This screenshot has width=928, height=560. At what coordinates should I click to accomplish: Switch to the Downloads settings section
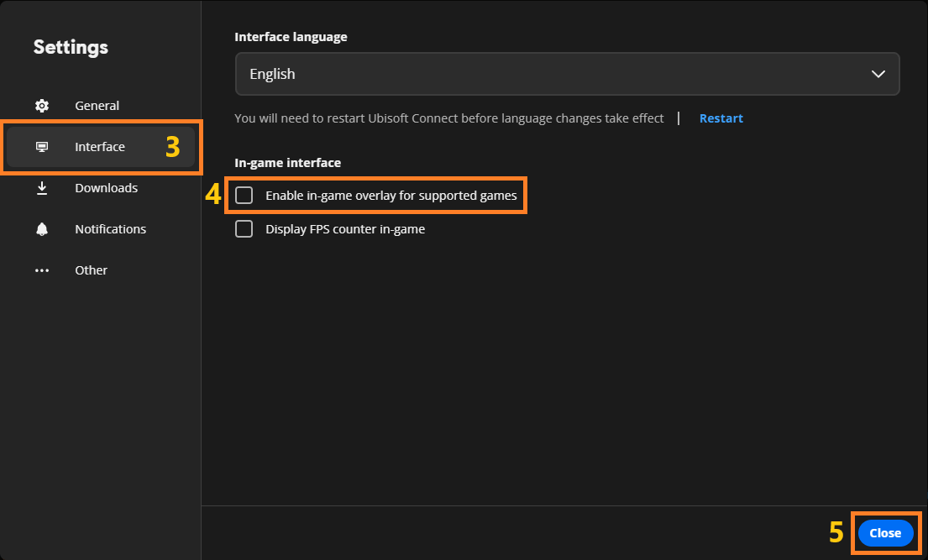point(106,188)
